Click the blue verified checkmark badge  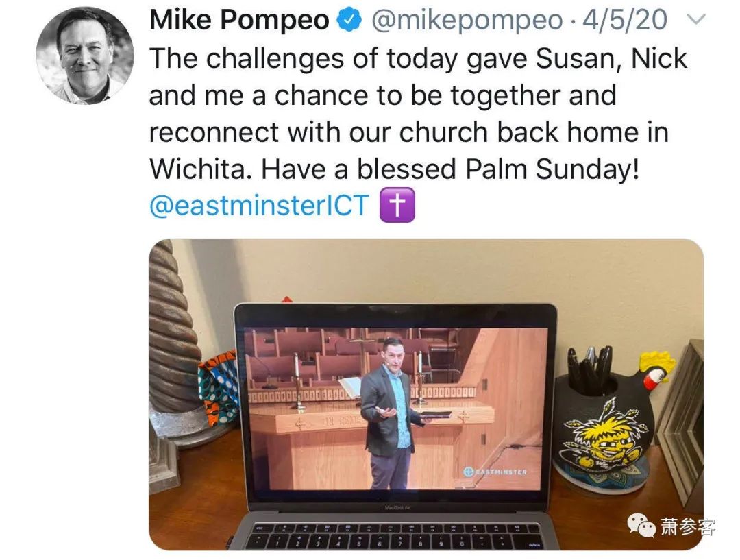point(349,20)
